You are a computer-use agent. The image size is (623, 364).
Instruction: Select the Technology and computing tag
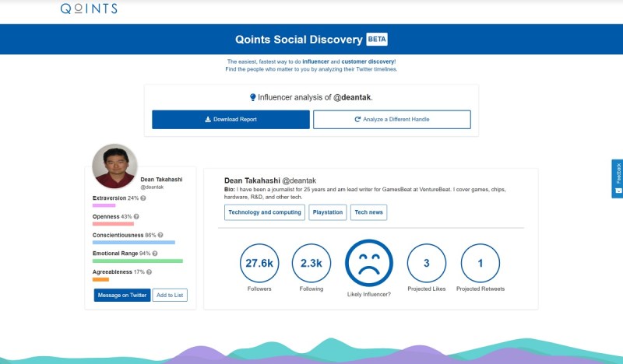pos(265,212)
